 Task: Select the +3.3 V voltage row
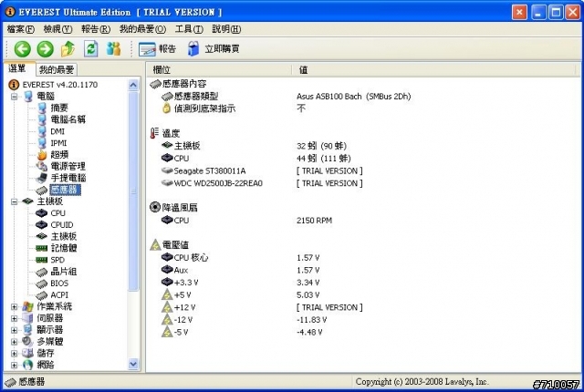[363, 283]
